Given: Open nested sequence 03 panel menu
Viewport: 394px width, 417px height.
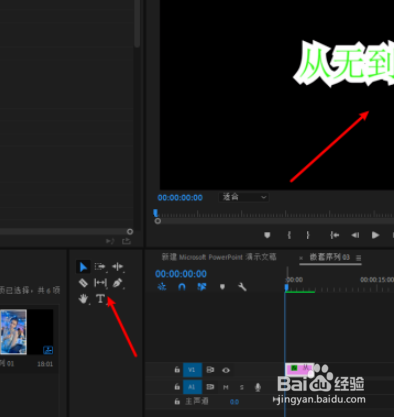Looking at the screenshot, I should pyautogui.click(x=358, y=258).
